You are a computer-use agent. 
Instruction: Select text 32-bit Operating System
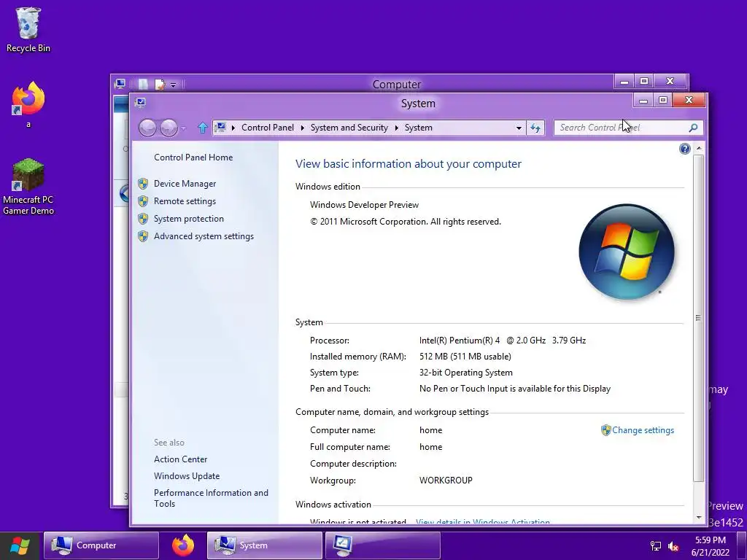pyautogui.click(x=466, y=373)
